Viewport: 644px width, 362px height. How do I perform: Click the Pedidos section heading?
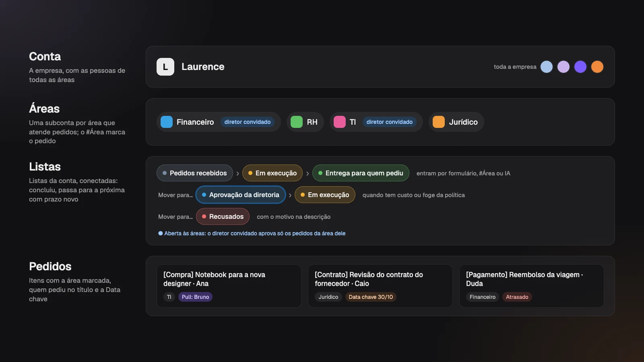(50, 266)
